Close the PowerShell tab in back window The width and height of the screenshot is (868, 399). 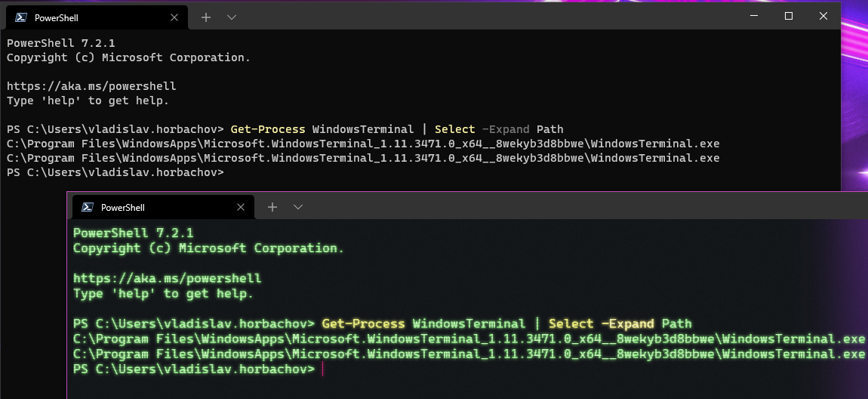pos(174,17)
